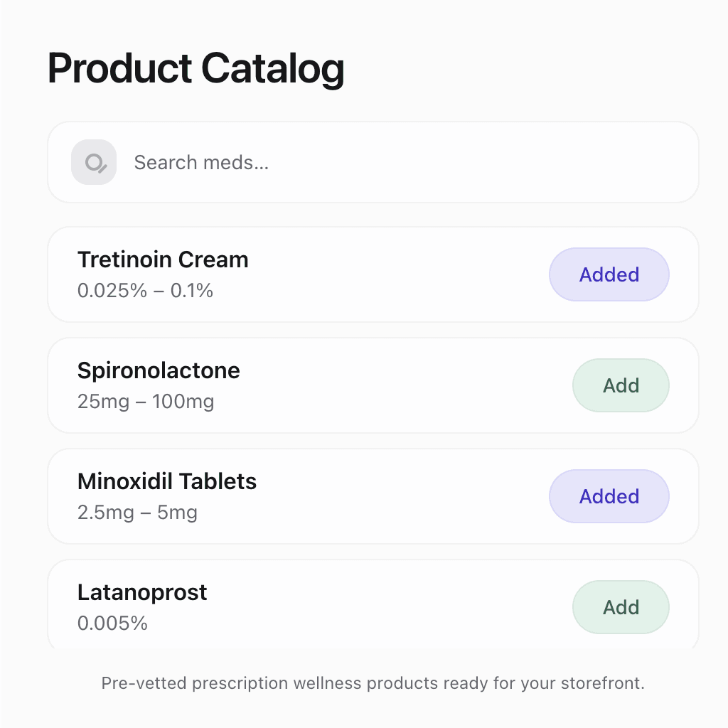The height and width of the screenshot is (728, 728).
Task: Click the magnifying glass search icon
Action: [93, 162]
